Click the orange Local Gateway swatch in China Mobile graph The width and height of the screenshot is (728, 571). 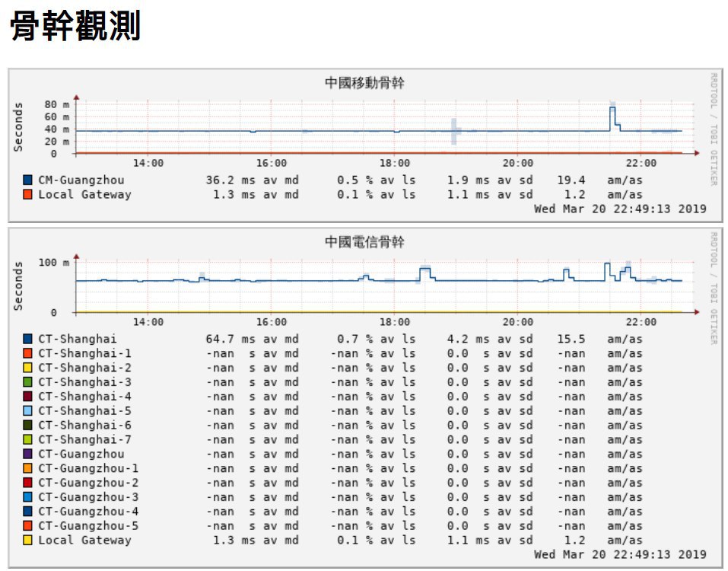[x=28, y=195]
